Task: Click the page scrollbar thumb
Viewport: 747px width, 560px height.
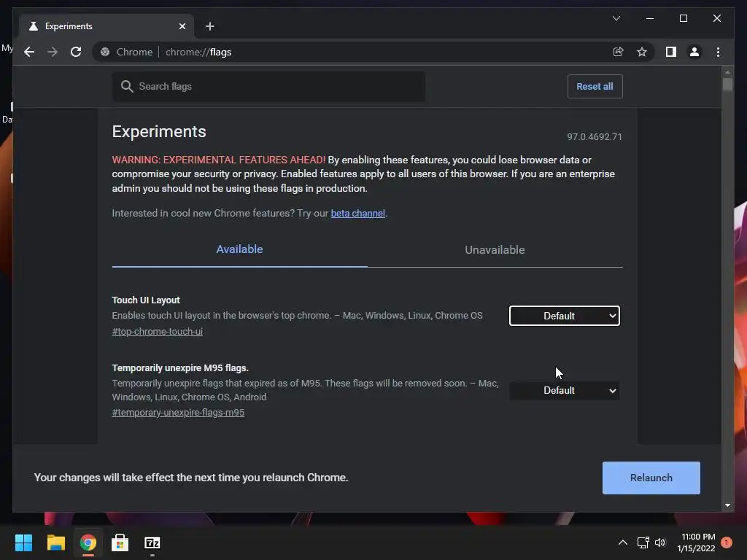Action: [727, 84]
